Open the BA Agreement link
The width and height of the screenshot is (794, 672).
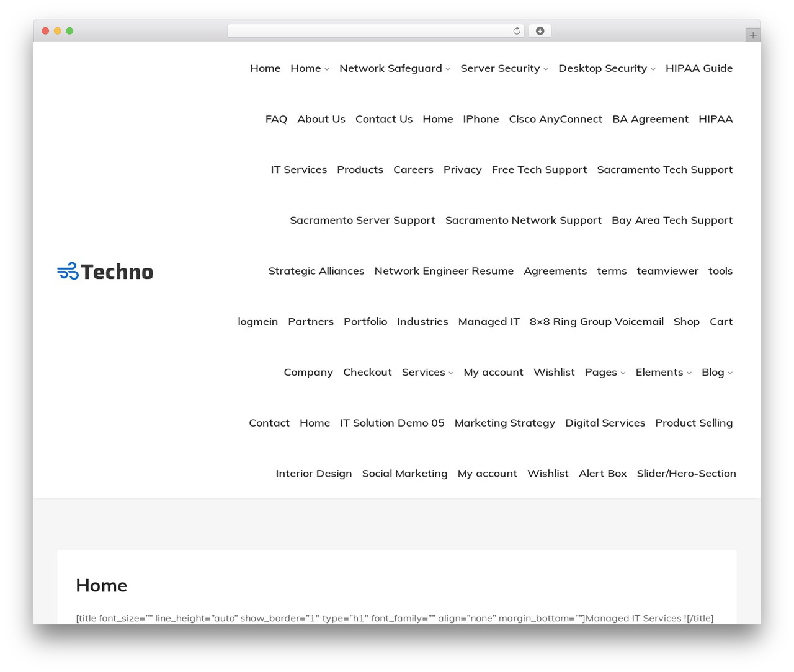650,119
